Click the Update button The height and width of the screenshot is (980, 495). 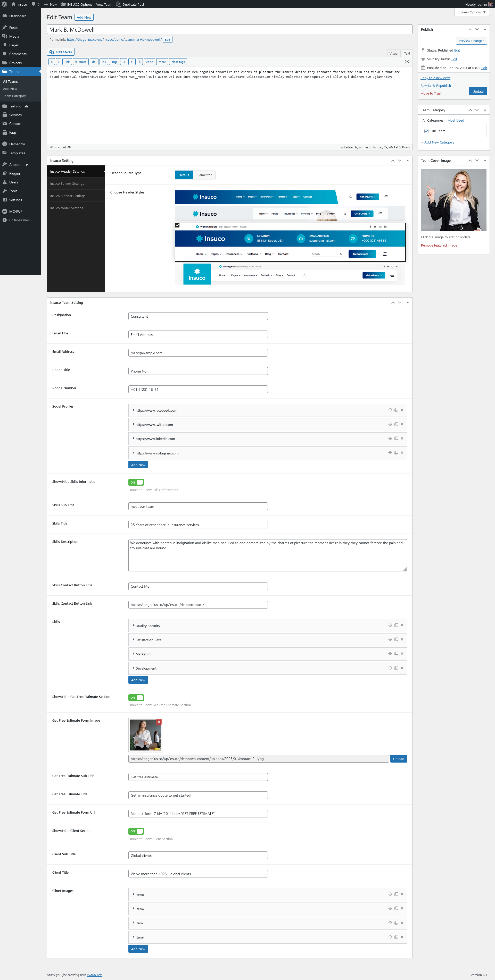(477, 91)
